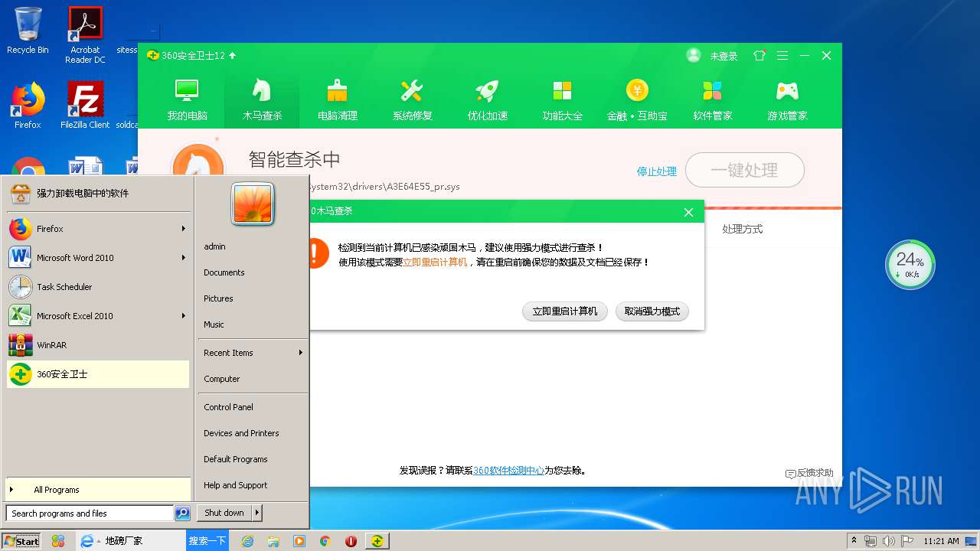
Task: Click 取消强力模式 button
Action: point(652,311)
